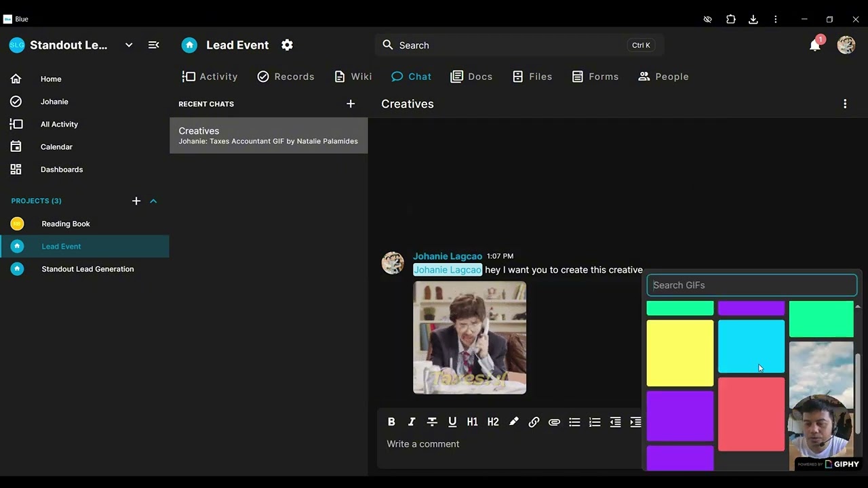The width and height of the screenshot is (868, 488).
Task: Collapse the Projects section chevron
Action: (x=153, y=201)
